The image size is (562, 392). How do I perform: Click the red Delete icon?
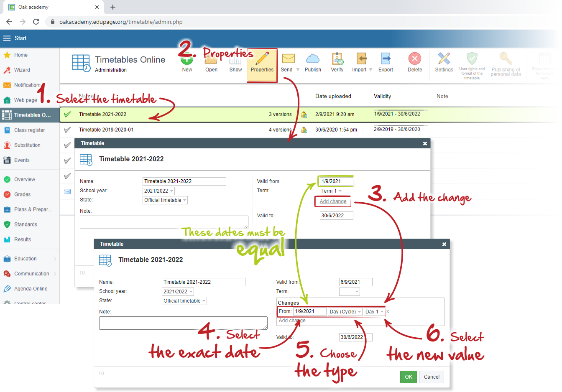[415, 59]
